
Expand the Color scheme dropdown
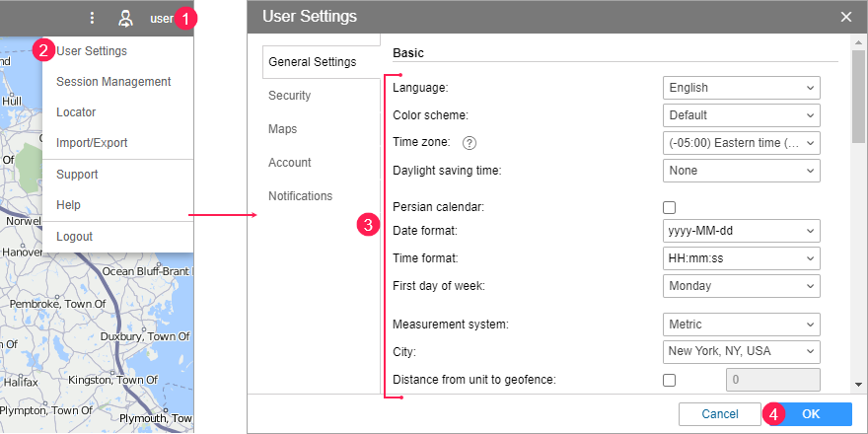tap(741, 115)
